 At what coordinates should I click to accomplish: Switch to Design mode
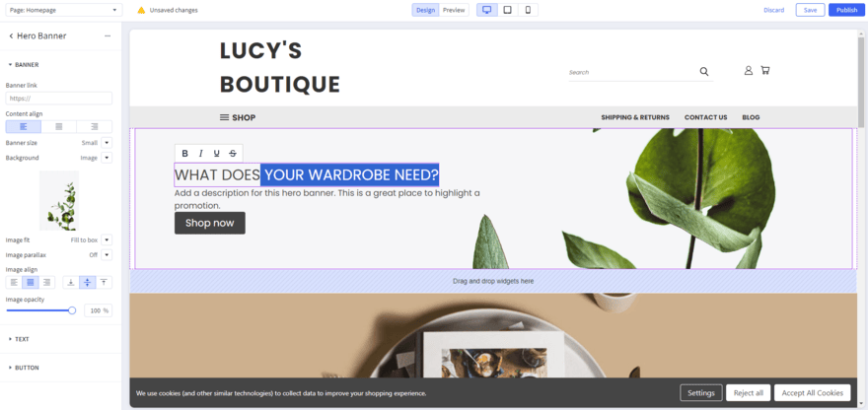tap(426, 10)
